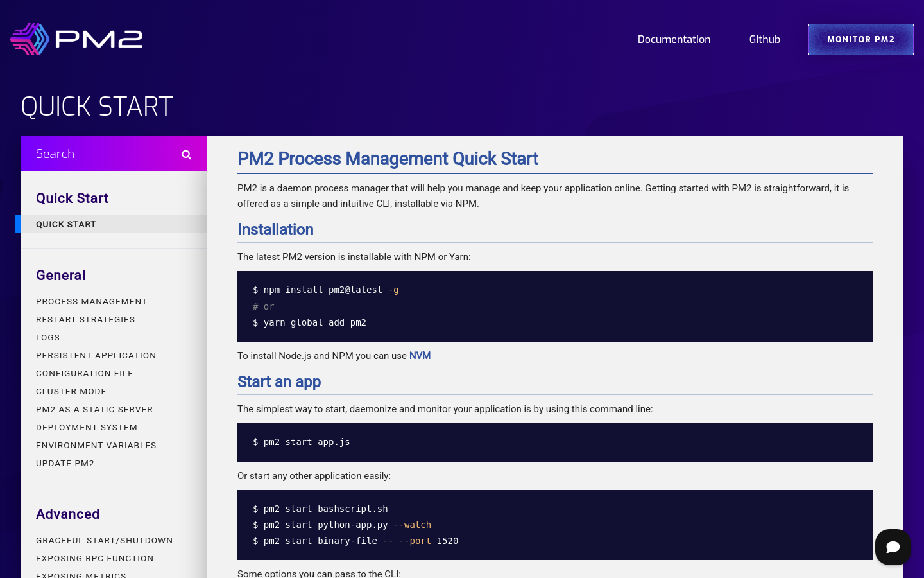Screen dimensions: 924x578
Task: Open the Logs sidebar entry
Action: (x=48, y=337)
